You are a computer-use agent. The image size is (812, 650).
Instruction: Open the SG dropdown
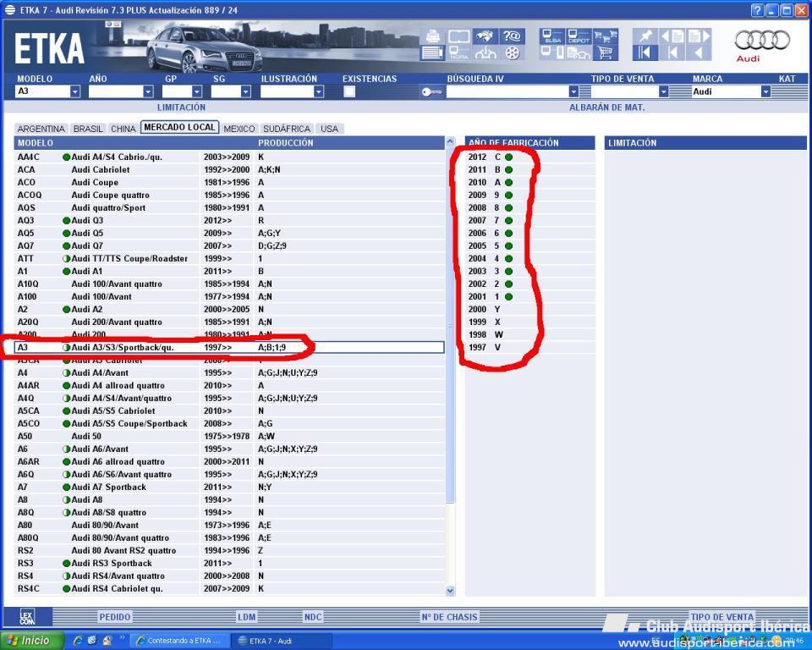click(x=245, y=91)
